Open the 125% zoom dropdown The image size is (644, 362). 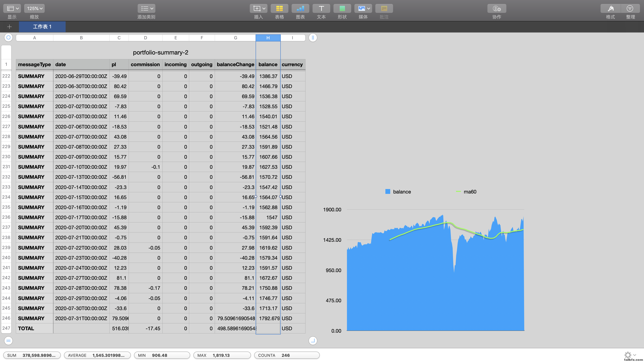(34, 8)
